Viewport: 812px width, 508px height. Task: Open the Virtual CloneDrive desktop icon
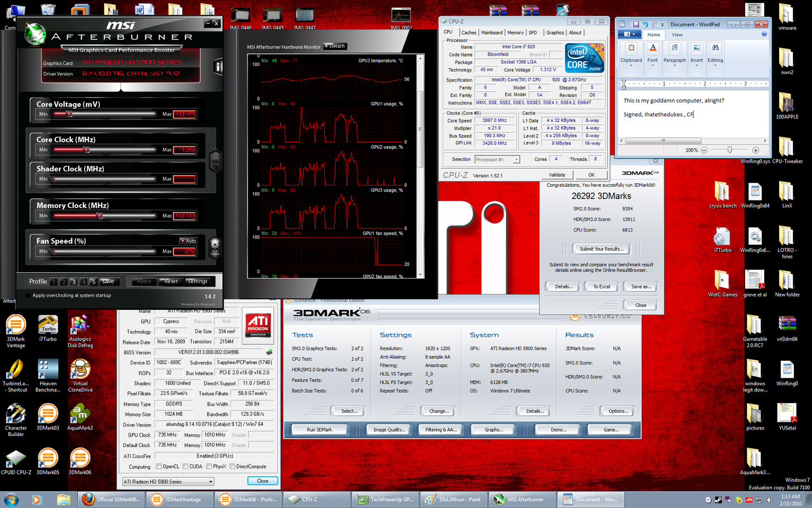pos(80,376)
